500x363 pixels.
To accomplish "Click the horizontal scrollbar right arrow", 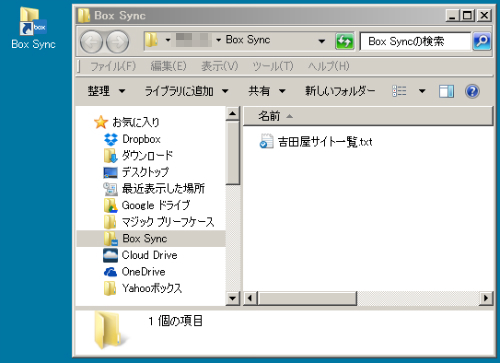I will pyautogui.click(x=486, y=298).
